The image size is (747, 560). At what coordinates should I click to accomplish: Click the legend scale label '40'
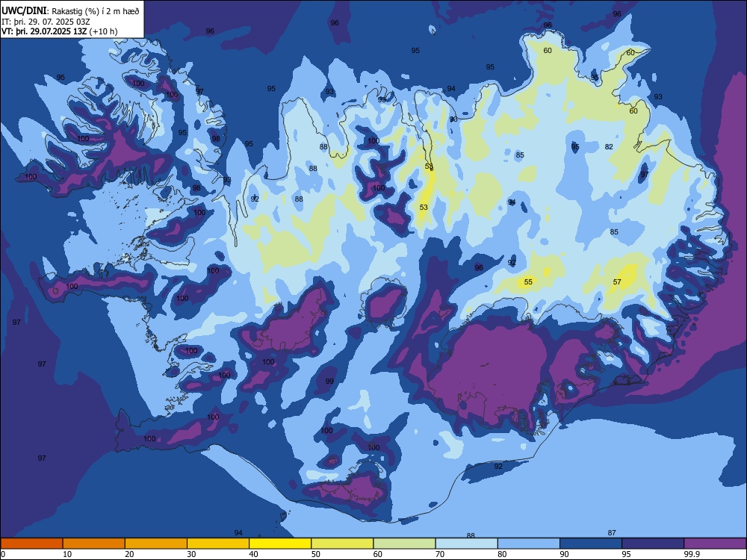pyautogui.click(x=253, y=554)
